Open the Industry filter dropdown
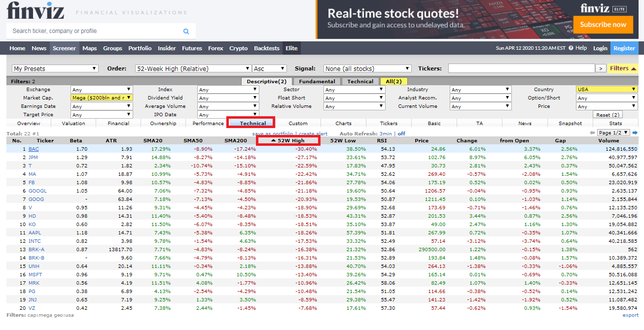The height and width of the screenshot is (330, 644). [480, 90]
